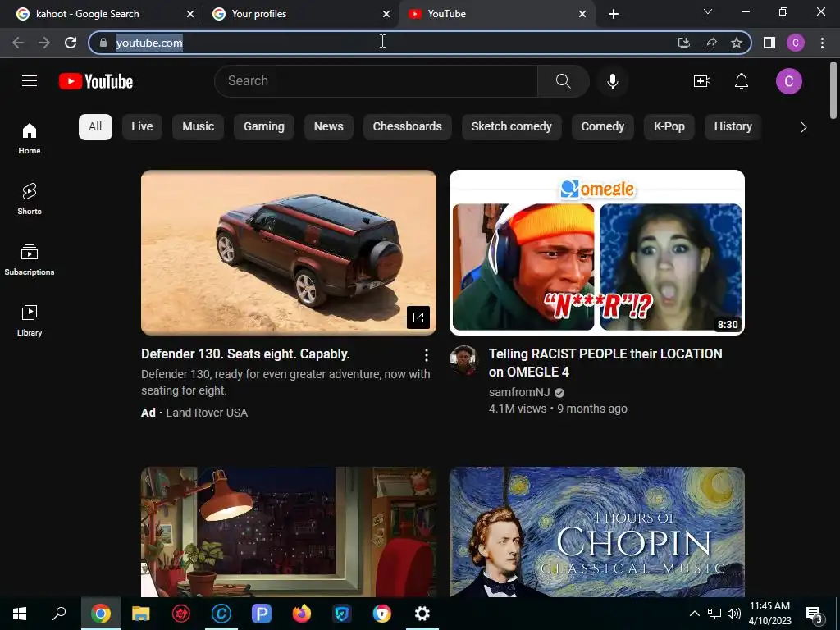The height and width of the screenshot is (630, 840).
Task: Open the notifications bell
Action: click(x=742, y=81)
